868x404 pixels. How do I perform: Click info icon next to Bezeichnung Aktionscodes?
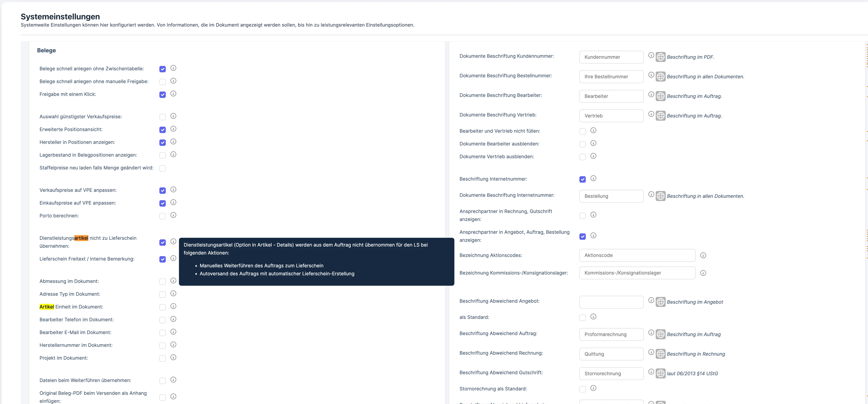(x=703, y=255)
